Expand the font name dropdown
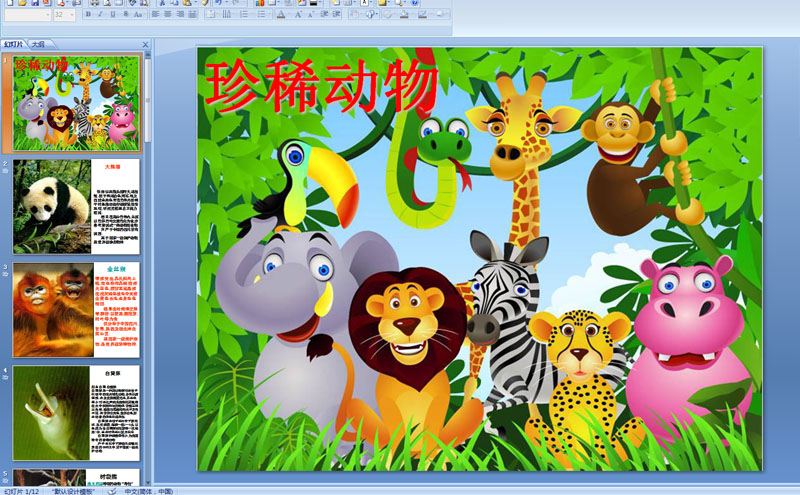800x495 pixels. (x=47, y=16)
